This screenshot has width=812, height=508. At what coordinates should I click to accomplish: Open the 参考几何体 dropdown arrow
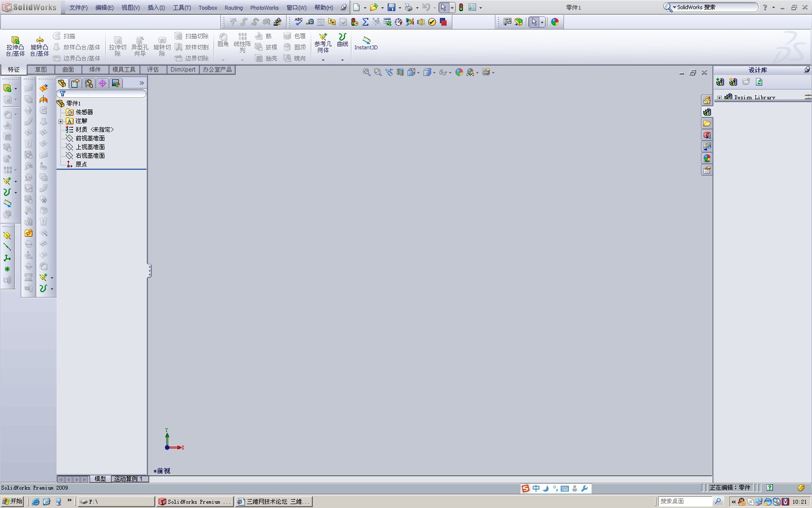click(323, 60)
